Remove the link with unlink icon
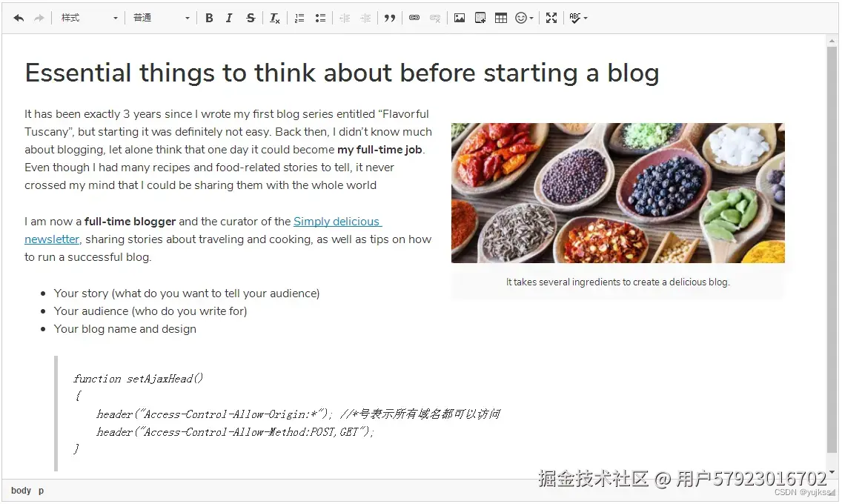Screen dimensions: 842x504 [x=435, y=19]
